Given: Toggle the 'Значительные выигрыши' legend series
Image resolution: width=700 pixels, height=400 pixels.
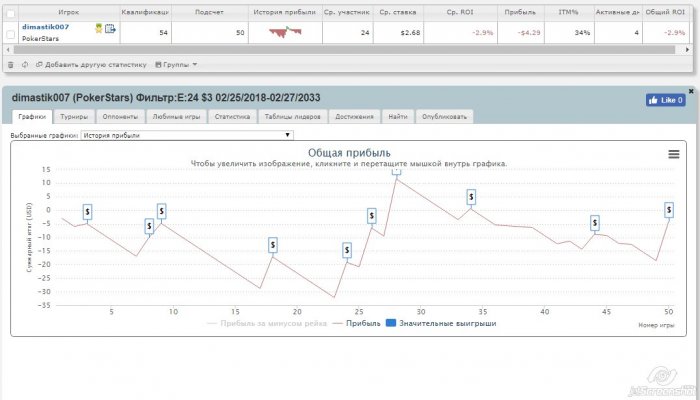Looking at the screenshot, I should click(x=441, y=323).
